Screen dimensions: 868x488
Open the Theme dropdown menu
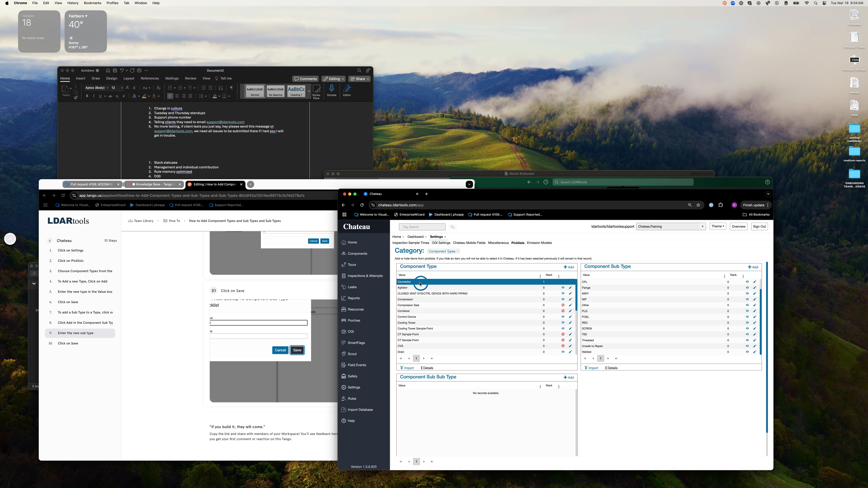(x=718, y=227)
